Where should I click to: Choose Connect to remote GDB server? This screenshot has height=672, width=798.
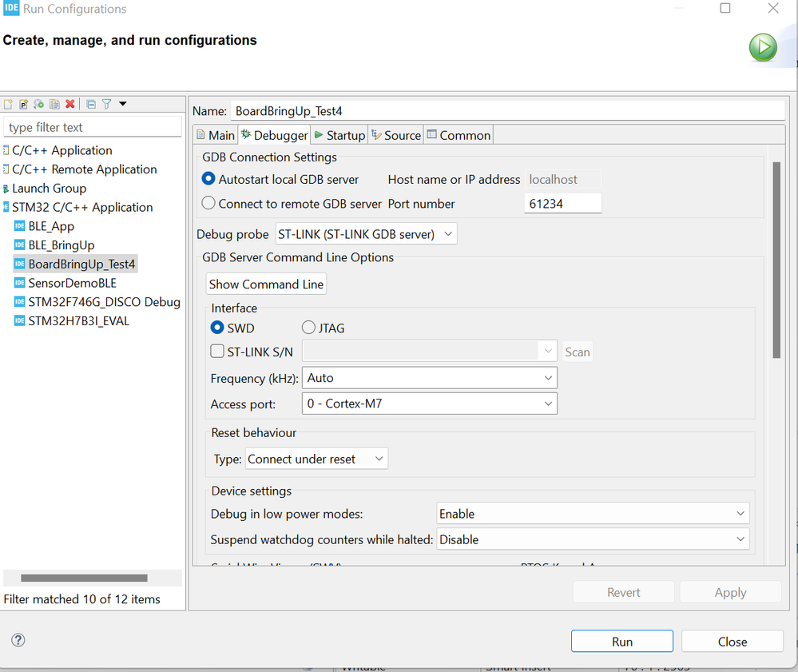(209, 204)
